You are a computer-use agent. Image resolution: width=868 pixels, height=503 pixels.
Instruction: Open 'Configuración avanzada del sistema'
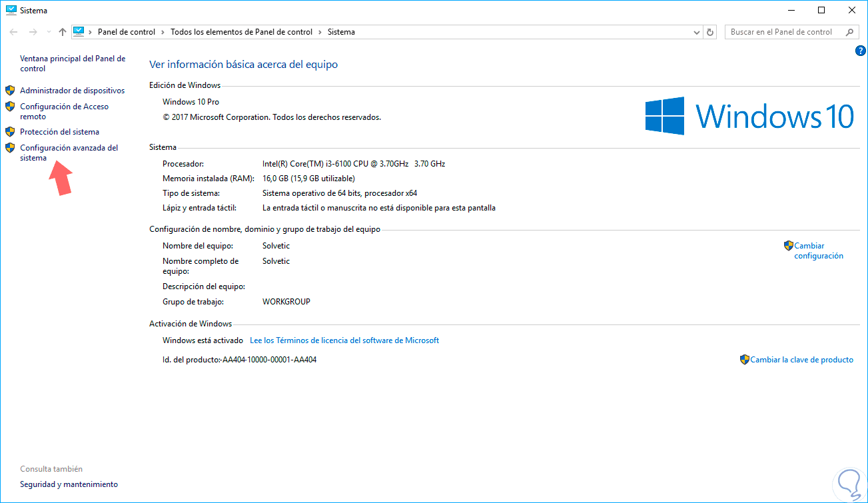click(69, 153)
